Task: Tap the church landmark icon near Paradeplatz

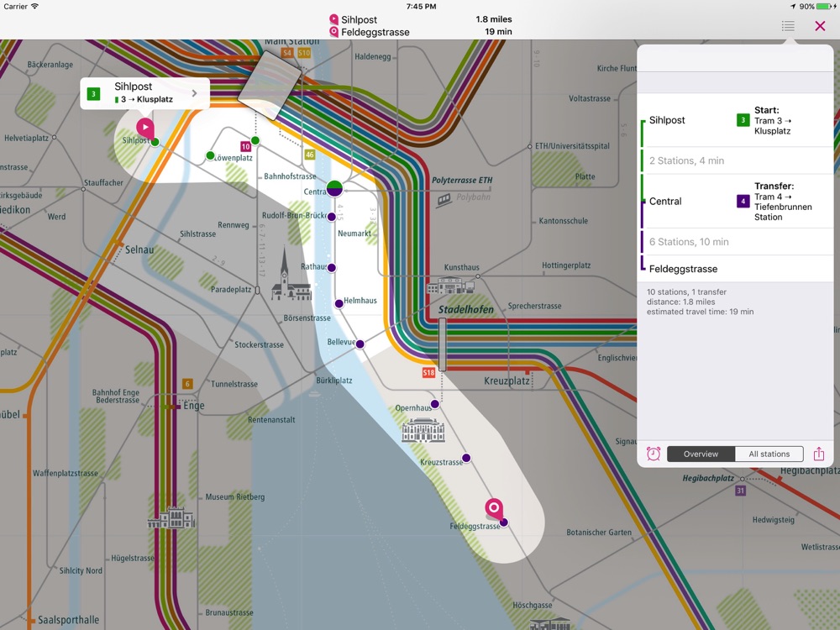Action: click(x=291, y=275)
